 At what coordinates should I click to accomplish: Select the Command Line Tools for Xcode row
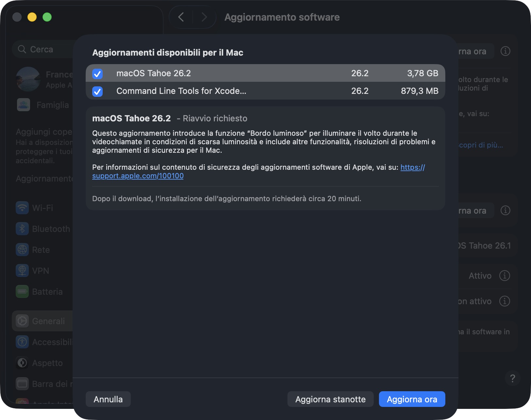point(229,91)
